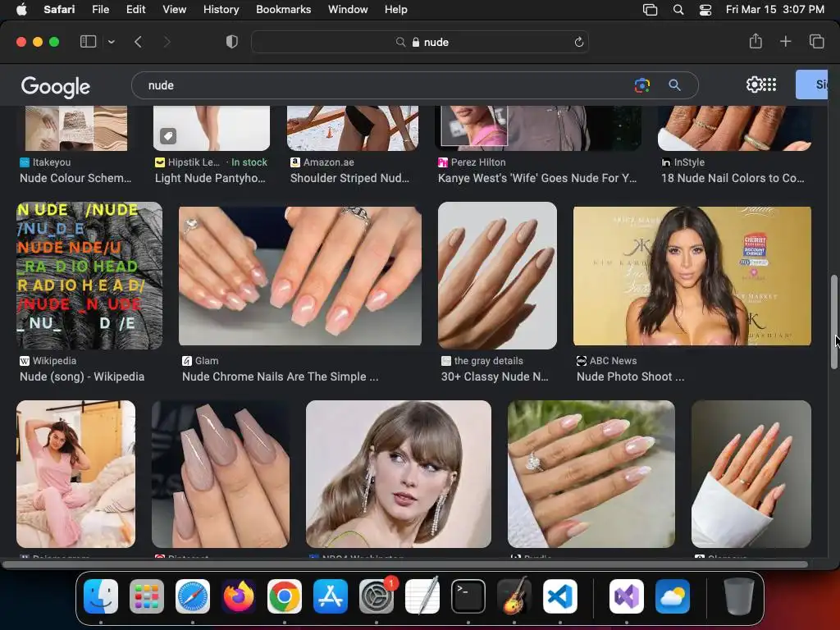Search by image with Google Lens icon

pyautogui.click(x=641, y=85)
